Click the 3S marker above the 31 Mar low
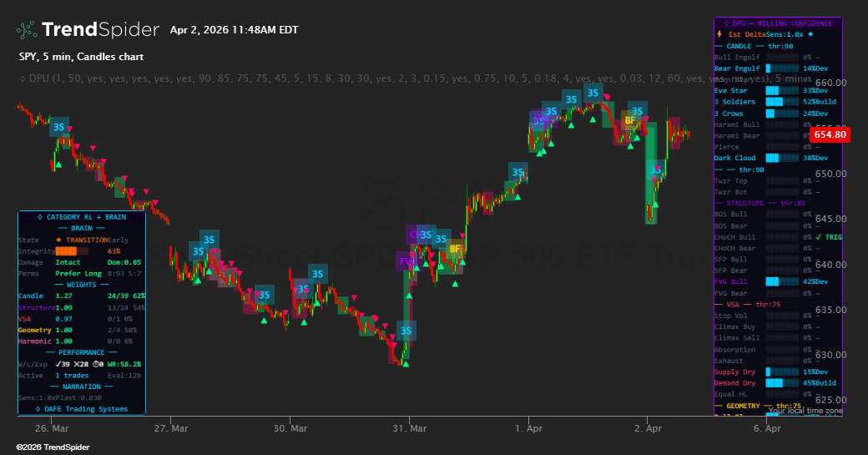The image size is (868, 455). click(x=406, y=331)
